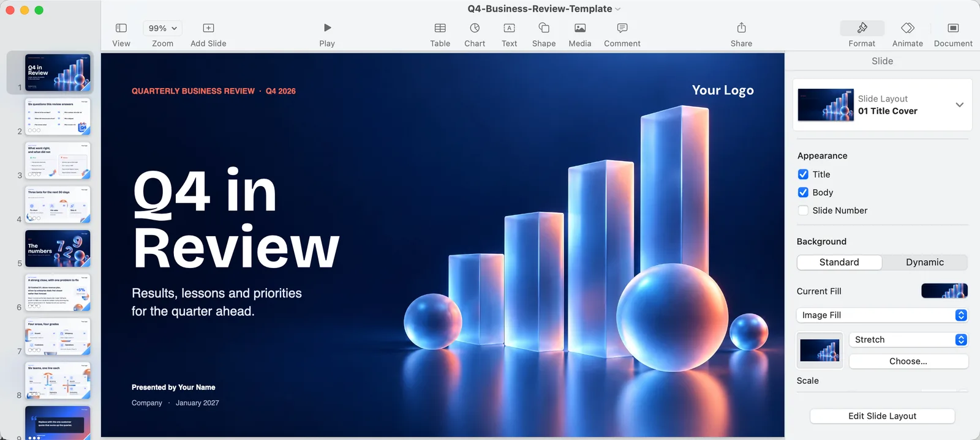Open the Zoom 99% dropdown
Image resolution: width=980 pixels, height=440 pixels.
click(163, 28)
